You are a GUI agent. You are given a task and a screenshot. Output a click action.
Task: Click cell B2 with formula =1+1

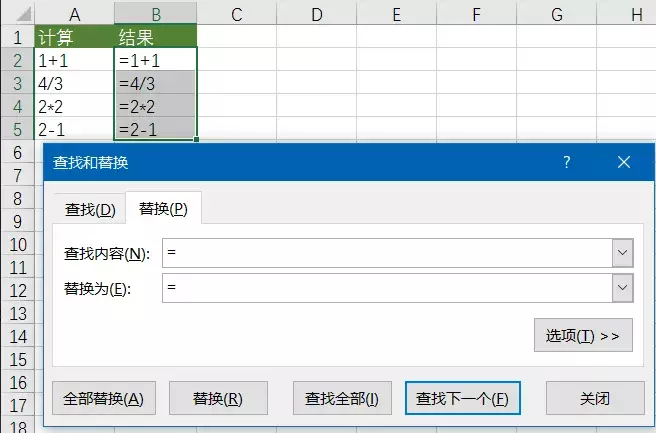click(155, 60)
